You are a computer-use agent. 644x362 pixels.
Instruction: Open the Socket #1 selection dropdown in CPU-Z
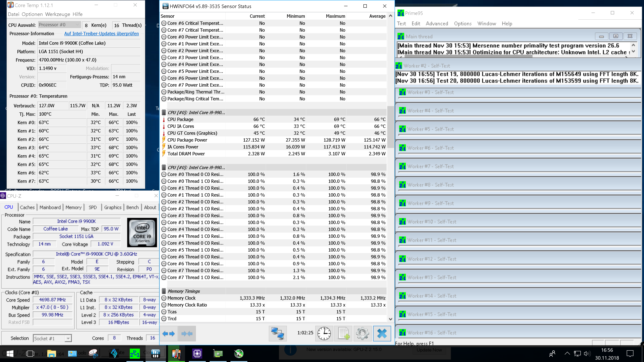coord(52,339)
